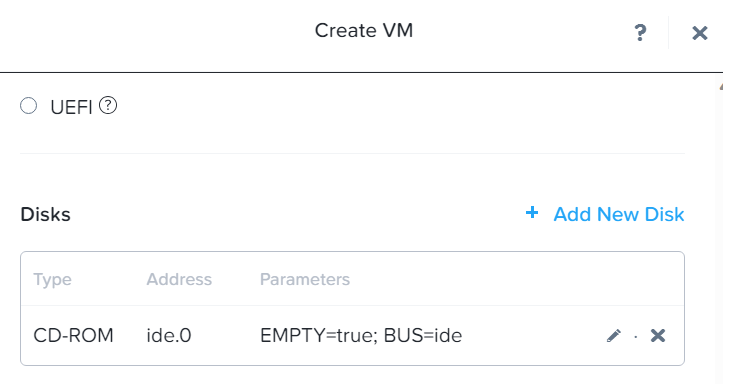The image size is (732, 384).
Task: Open help via header question mark
Action: (x=640, y=33)
